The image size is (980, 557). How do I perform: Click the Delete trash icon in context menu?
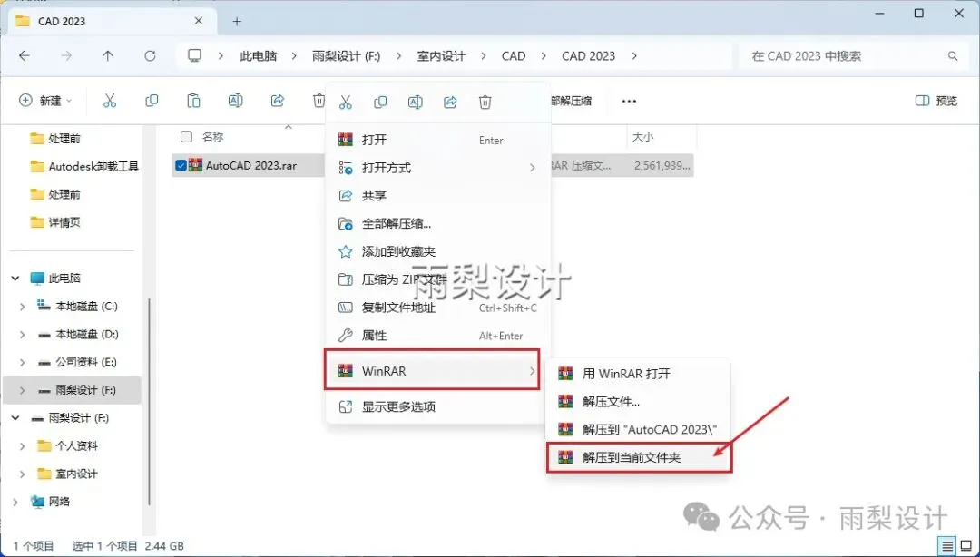pyautogui.click(x=485, y=103)
